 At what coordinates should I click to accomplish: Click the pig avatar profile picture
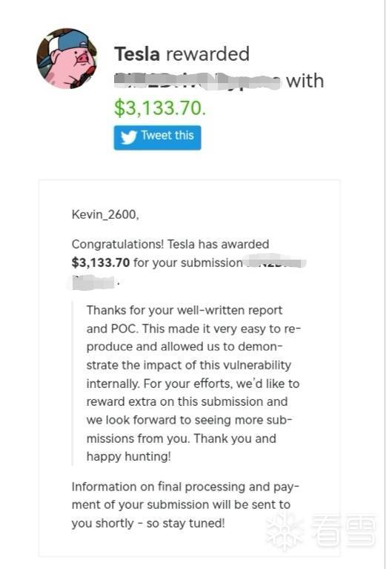[67, 59]
